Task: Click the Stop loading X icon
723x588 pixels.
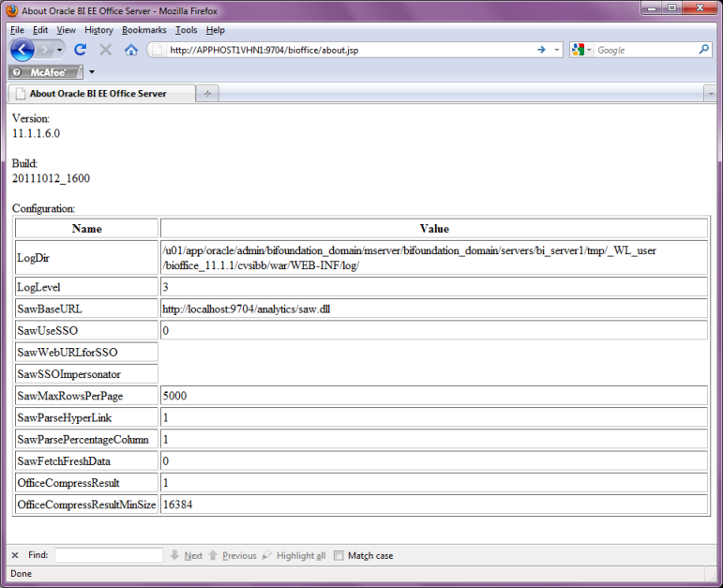Action: point(106,50)
